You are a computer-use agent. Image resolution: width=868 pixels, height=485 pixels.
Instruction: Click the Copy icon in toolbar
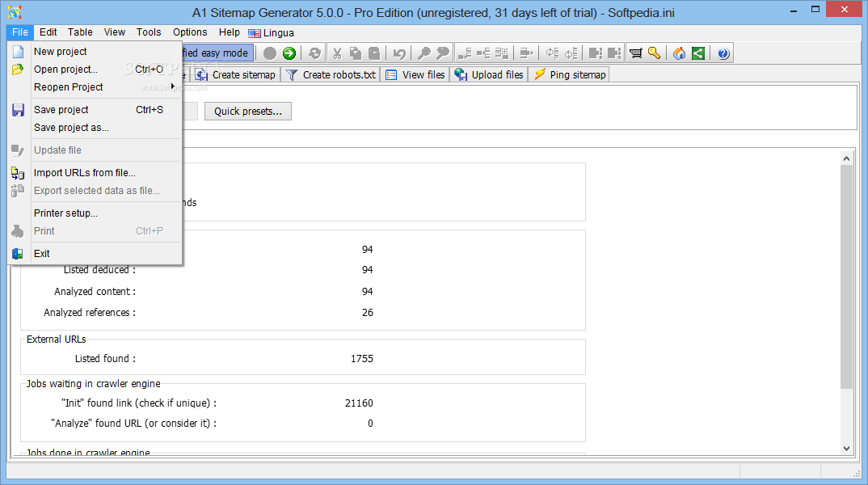point(356,53)
